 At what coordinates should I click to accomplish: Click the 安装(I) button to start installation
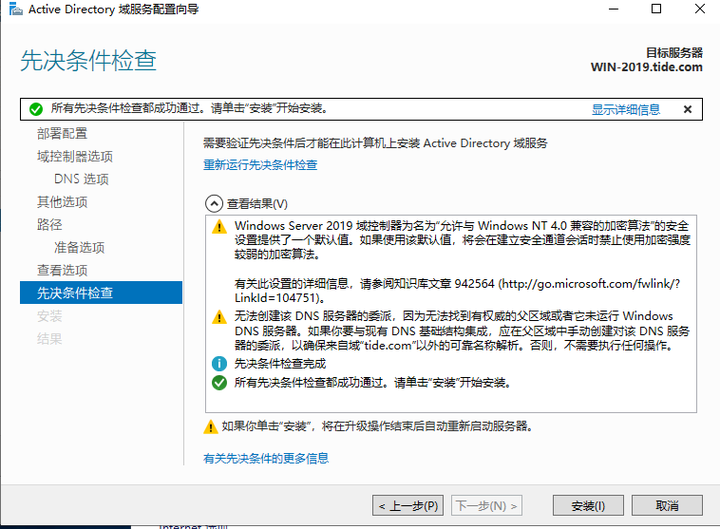click(x=588, y=506)
